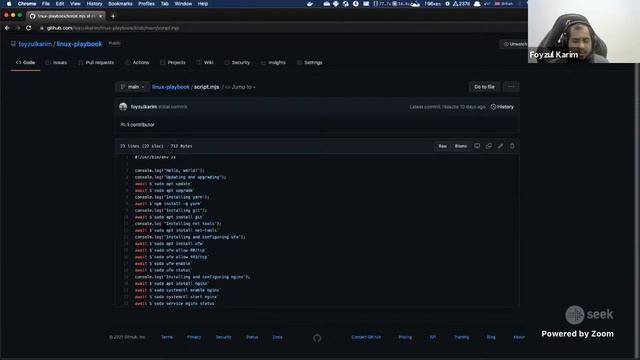Open Privacy link in footer
The width and height of the screenshot is (640, 360).
tap(194, 337)
